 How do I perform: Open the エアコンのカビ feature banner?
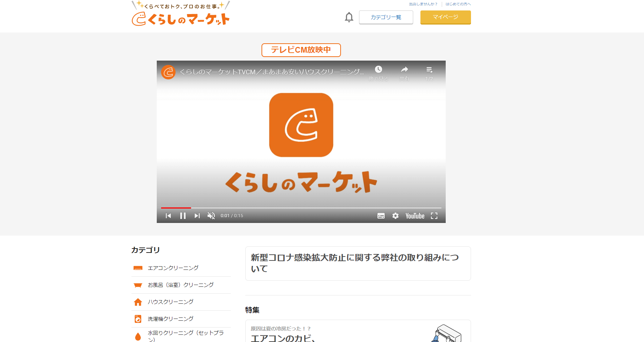(358, 331)
